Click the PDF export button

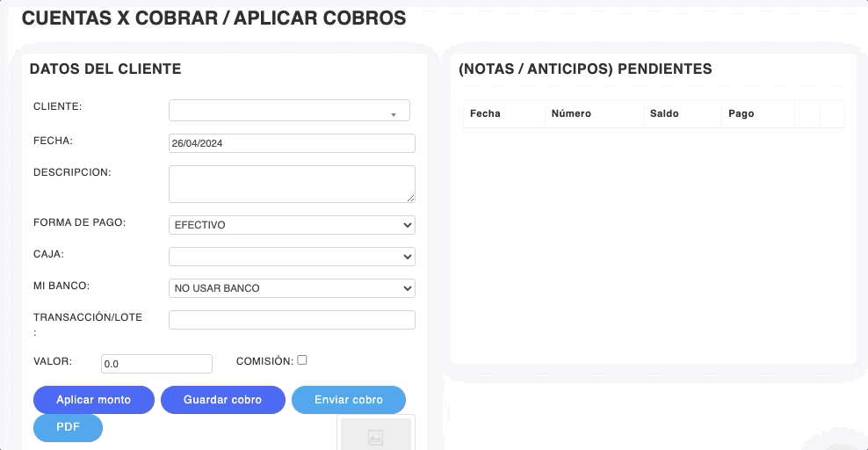point(68,427)
